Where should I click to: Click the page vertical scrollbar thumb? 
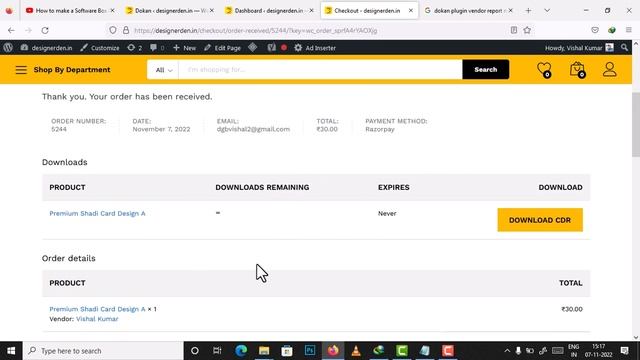[636, 124]
